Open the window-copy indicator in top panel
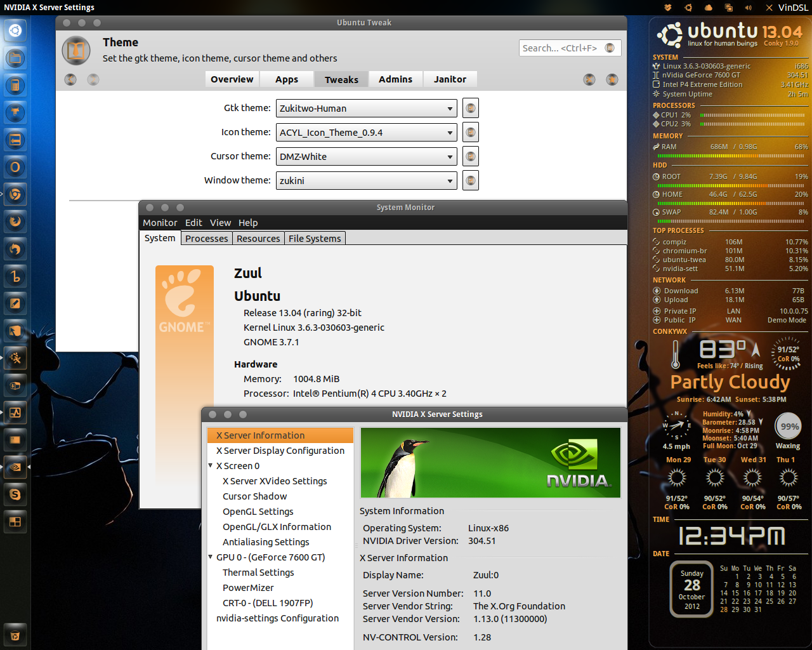This screenshot has width=812, height=650. coord(729,8)
